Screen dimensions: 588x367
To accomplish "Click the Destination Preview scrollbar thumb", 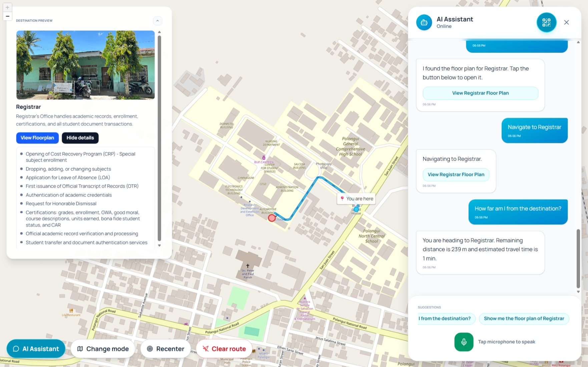I will [x=159, y=138].
